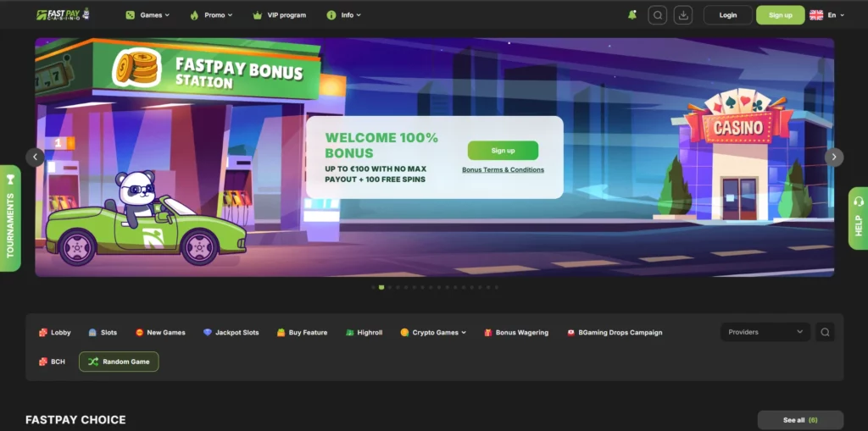Expand the Promo menu
The height and width of the screenshot is (431, 868).
(211, 15)
